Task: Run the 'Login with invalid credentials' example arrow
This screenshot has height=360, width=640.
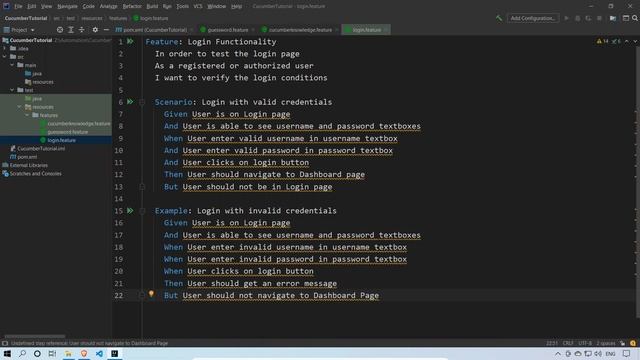Action: 130,211
